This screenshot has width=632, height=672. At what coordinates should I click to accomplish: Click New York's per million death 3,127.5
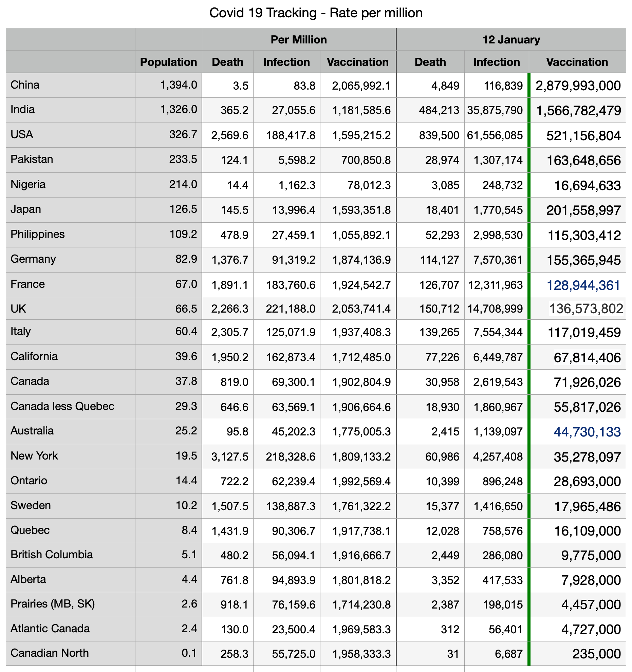[x=229, y=456]
